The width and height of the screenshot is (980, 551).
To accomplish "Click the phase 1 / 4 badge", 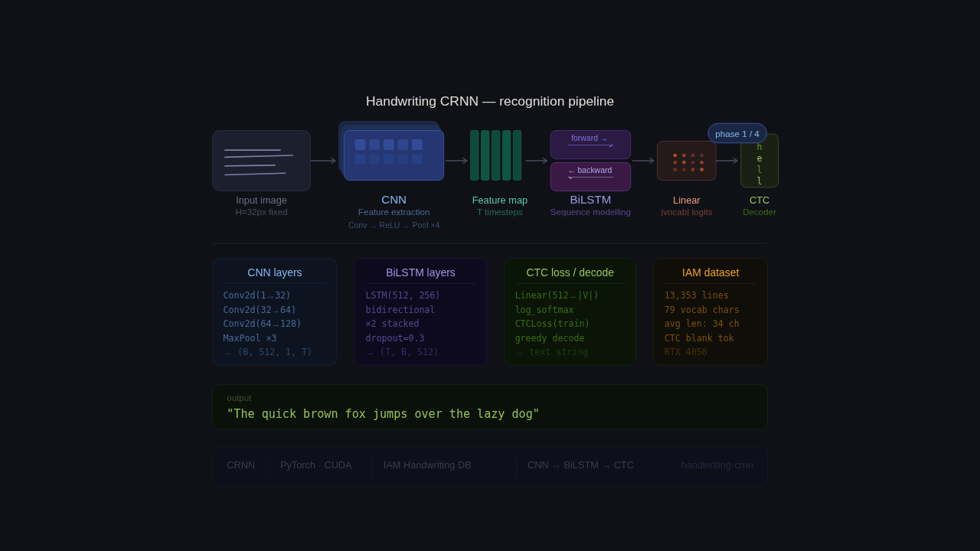I will (x=737, y=133).
